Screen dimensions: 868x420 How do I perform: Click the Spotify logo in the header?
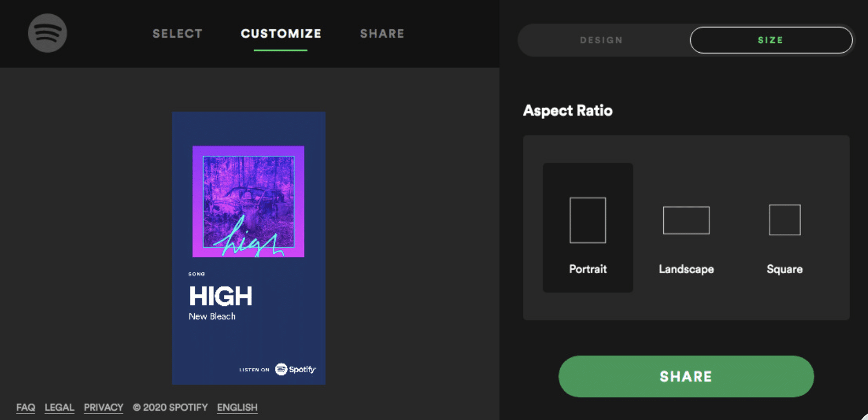pyautogui.click(x=48, y=33)
